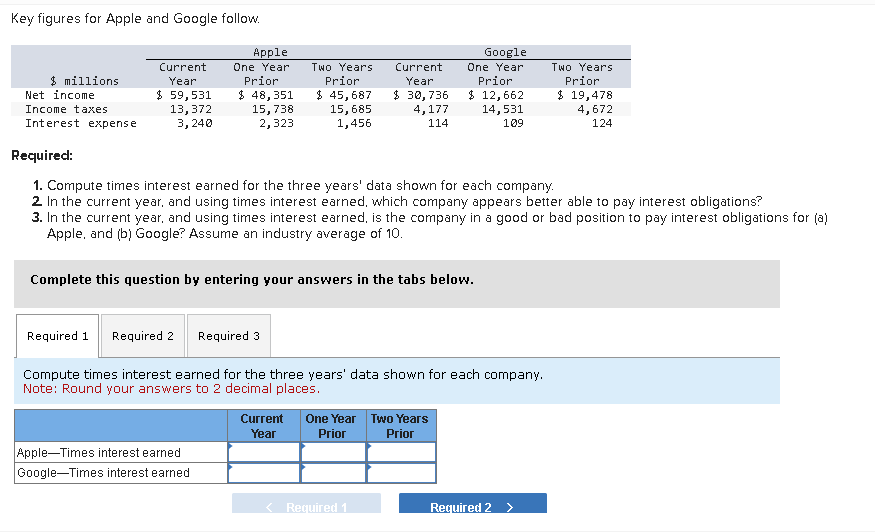Select interest expense value 2,323
The image size is (875, 532).
pyautogui.click(x=276, y=123)
